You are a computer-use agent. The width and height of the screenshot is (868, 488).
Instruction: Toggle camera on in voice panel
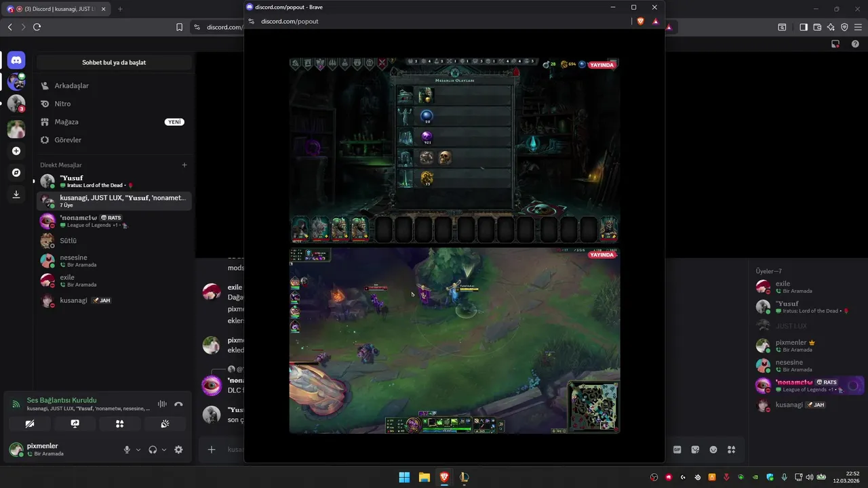(29, 424)
